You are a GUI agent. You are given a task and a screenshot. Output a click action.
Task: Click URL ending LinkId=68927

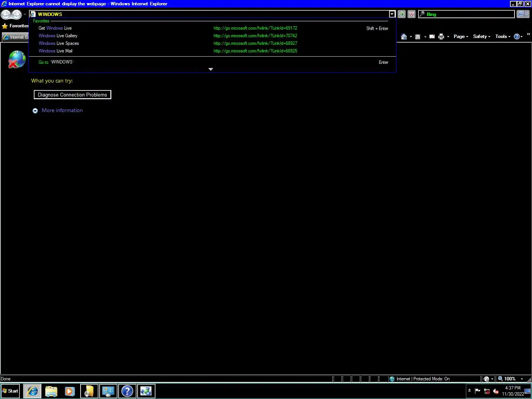pos(255,43)
